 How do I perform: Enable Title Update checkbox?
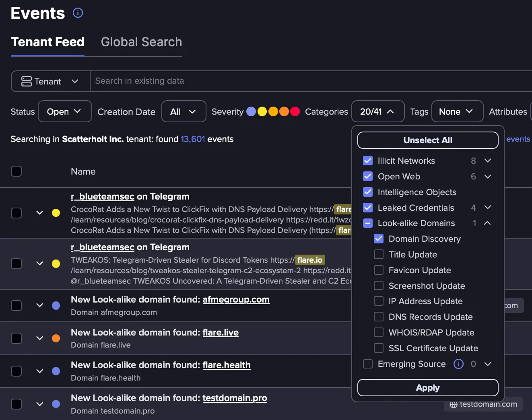pyautogui.click(x=379, y=255)
